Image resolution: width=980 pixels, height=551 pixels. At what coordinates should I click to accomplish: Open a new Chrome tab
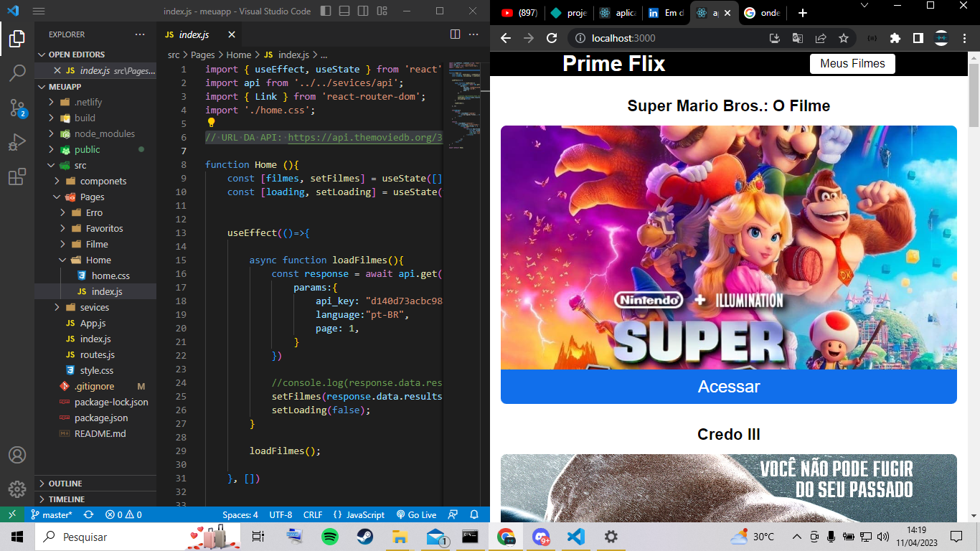[802, 13]
